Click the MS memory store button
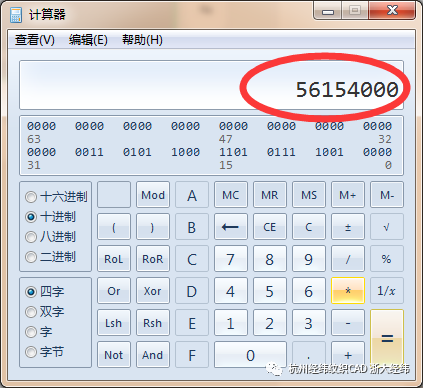This screenshot has width=423, height=388. coord(309,195)
